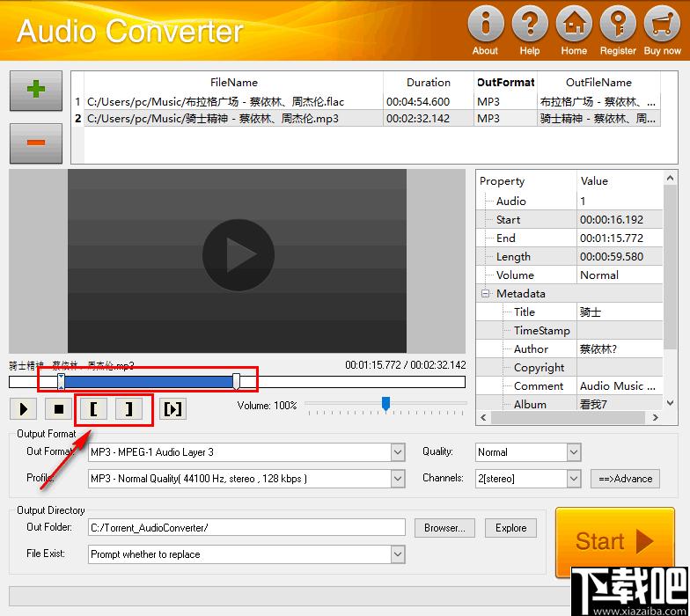Collapse the Metadata tree node
This screenshot has height=616, width=690.
(x=486, y=294)
